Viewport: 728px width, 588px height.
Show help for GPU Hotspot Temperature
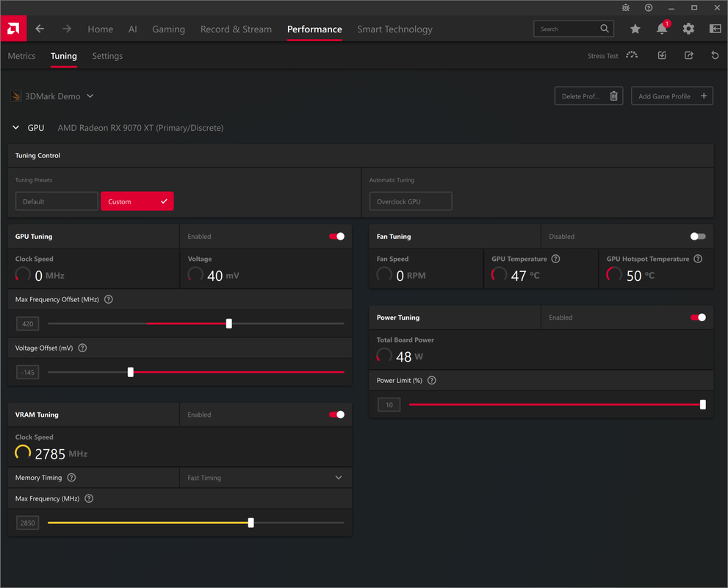tap(698, 259)
